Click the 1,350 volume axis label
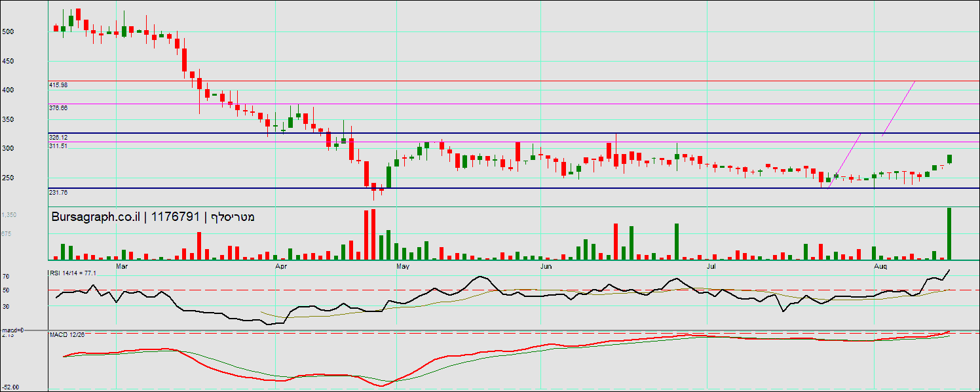Viewport: 980px width, 392px height. click(9, 215)
